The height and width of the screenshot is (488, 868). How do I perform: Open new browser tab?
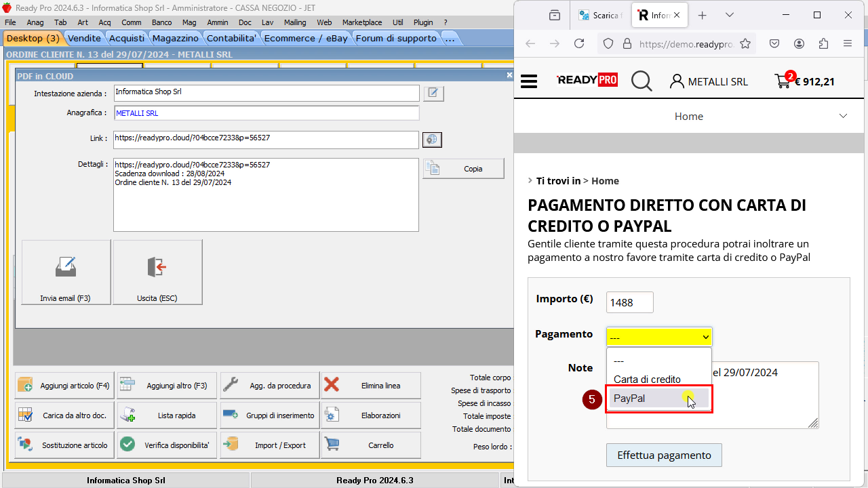pos(703,15)
